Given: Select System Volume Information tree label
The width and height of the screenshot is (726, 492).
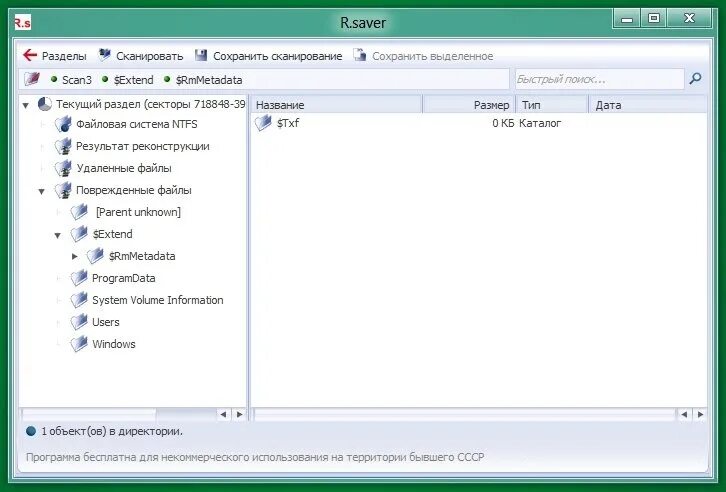Looking at the screenshot, I should click(157, 300).
